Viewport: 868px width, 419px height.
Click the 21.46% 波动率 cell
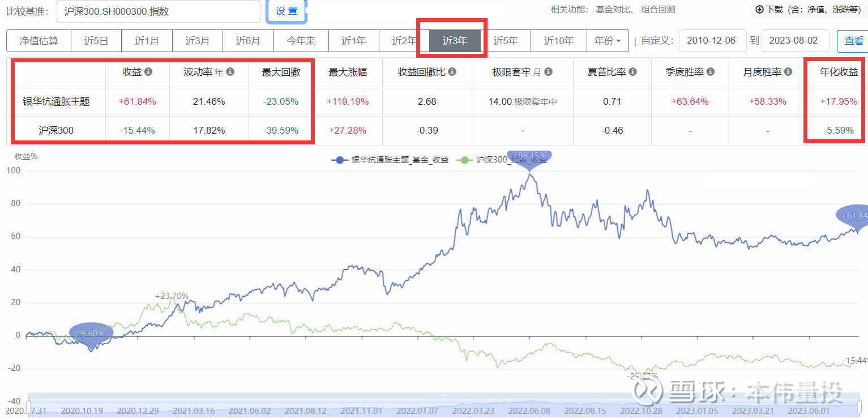coord(208,102)
